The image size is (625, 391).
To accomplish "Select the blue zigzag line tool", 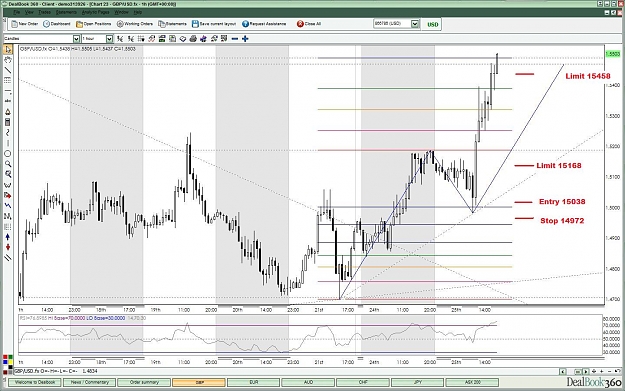I will click(8, 206).
